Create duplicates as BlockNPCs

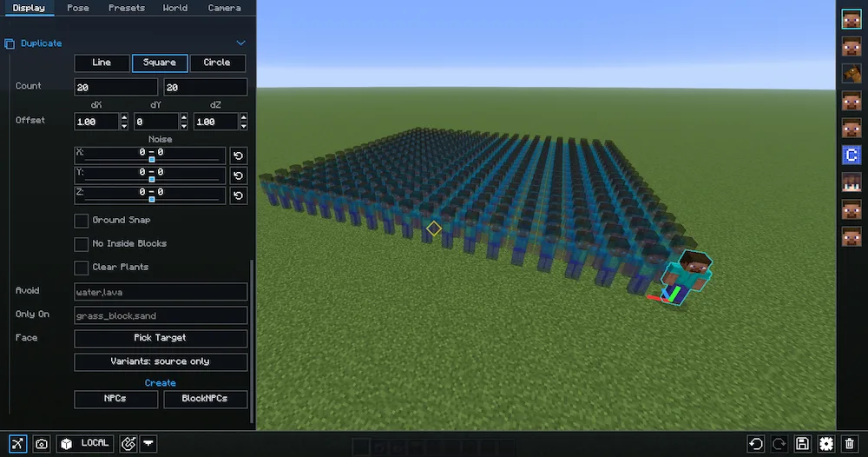point(206,399)
